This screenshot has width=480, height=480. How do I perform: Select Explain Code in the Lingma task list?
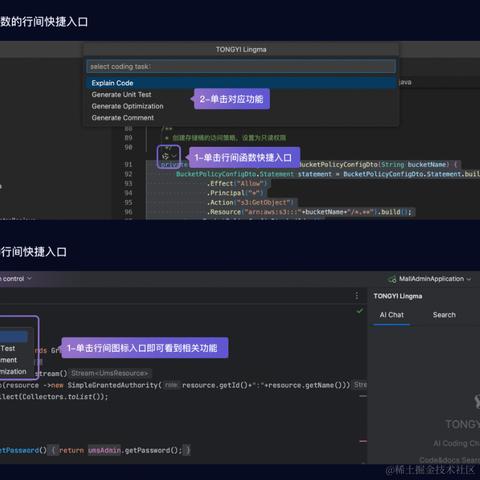tap(241, 83)
